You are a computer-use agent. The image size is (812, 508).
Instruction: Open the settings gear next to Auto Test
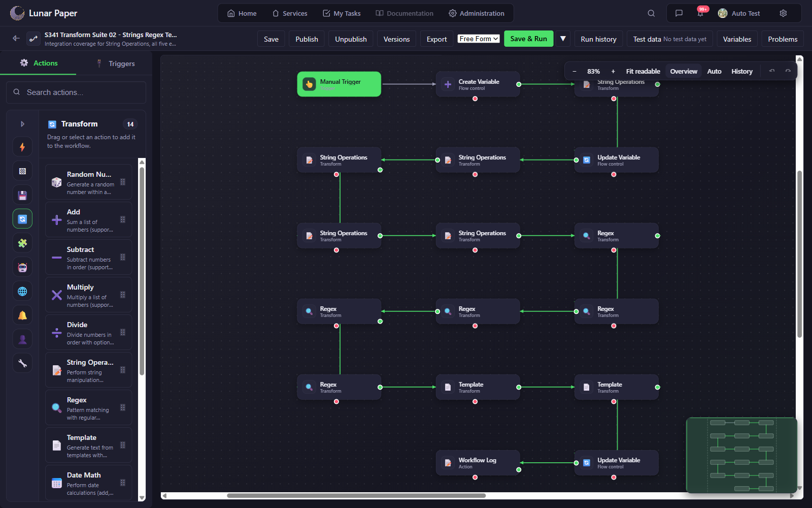[x=783, y=13]
